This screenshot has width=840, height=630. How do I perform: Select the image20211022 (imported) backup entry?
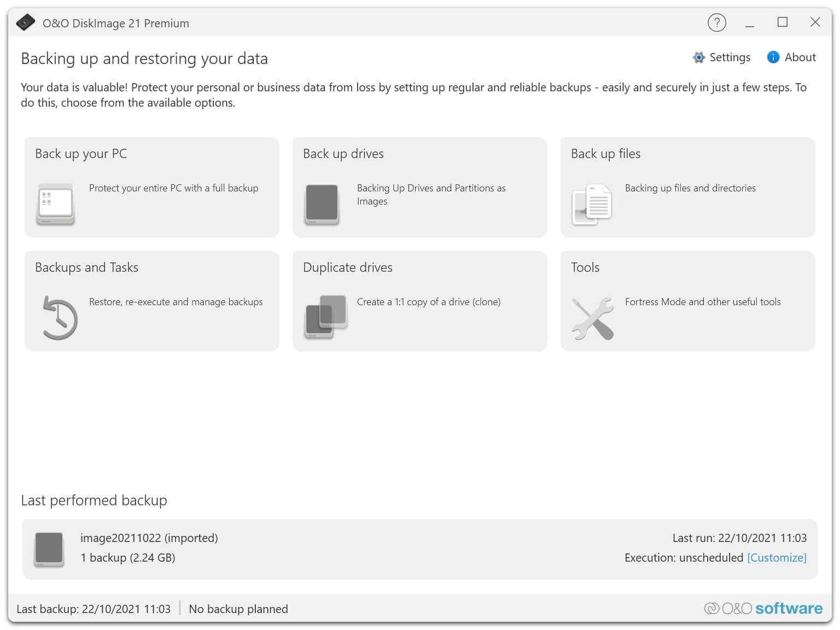(x=149, y=538)
